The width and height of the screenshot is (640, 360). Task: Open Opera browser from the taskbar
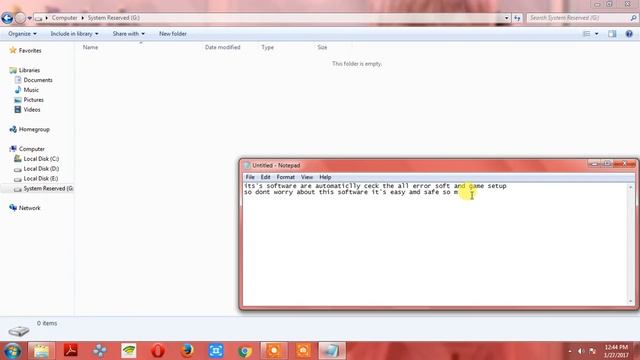158,351
